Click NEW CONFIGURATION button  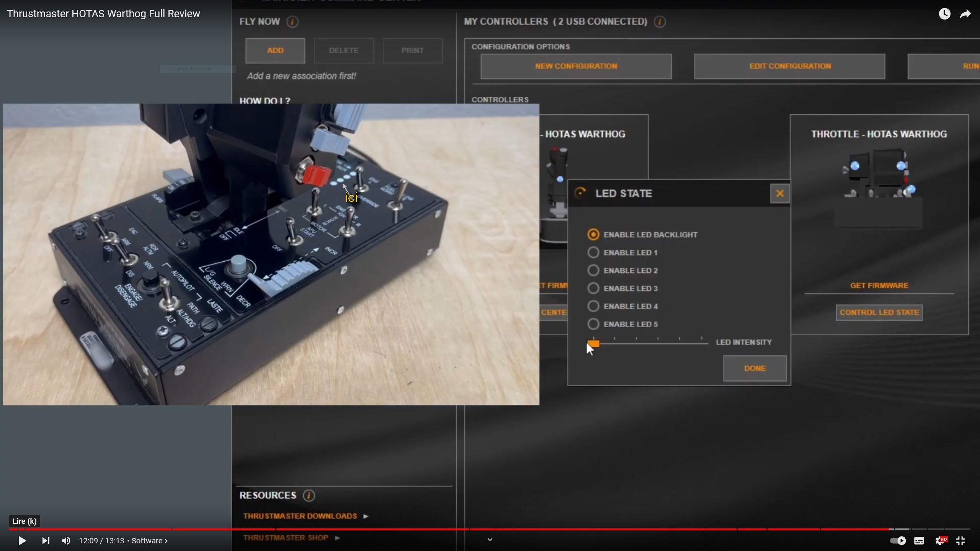[x=576, y=66]
